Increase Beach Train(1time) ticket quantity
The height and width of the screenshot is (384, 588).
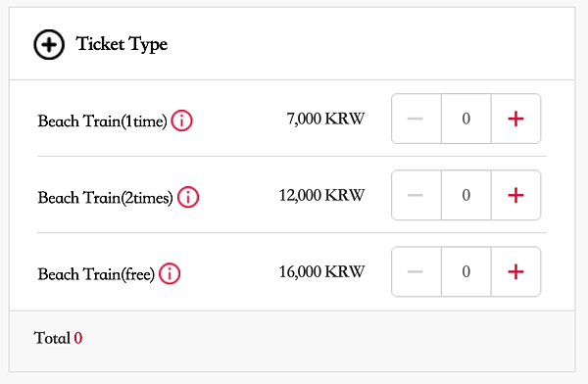coord(516,119)
